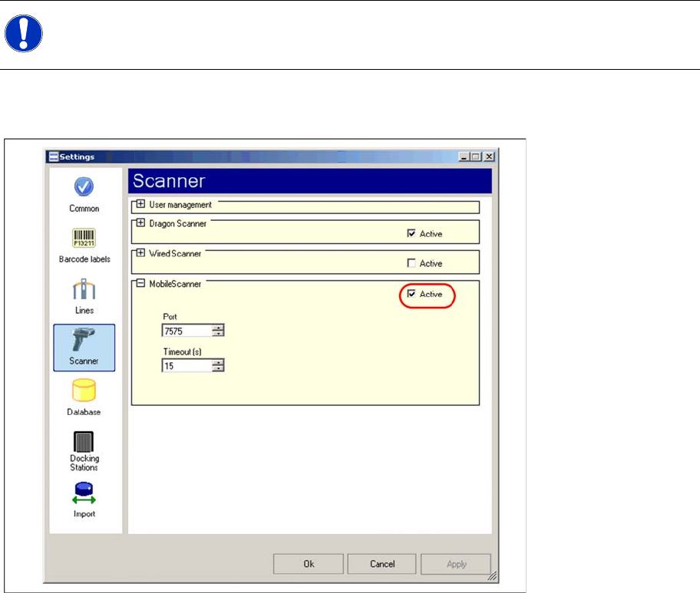Viewport: 700px width, 593px height.
Task: Minimize the Settings window
Action: coord(464,156)
